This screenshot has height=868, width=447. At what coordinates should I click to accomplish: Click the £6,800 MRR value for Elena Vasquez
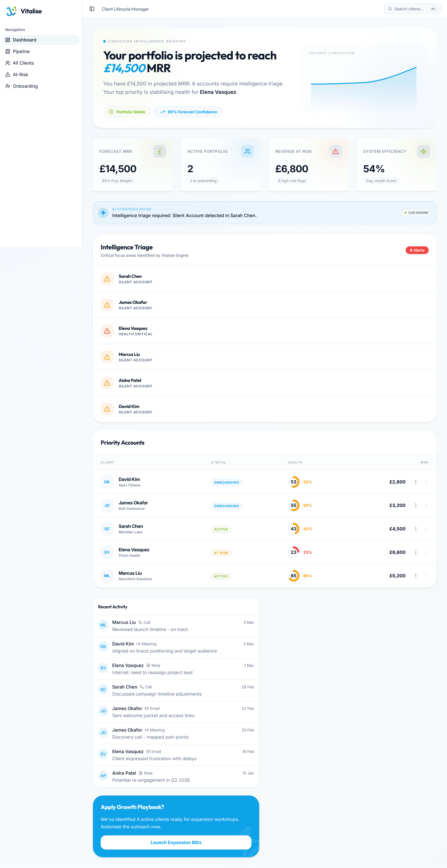(x=397, y=552)
